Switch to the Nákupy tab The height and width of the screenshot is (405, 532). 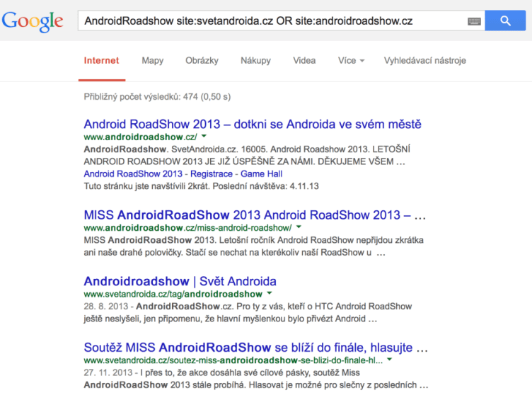point(256,60)
